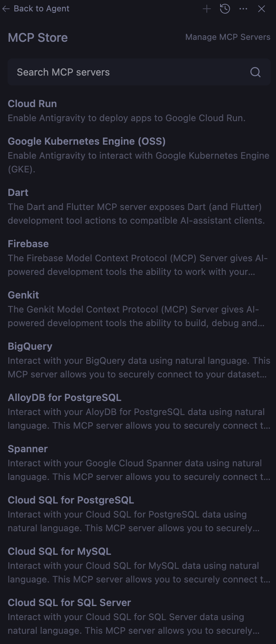Choose the Dart MCP server

tap(18, 193)
